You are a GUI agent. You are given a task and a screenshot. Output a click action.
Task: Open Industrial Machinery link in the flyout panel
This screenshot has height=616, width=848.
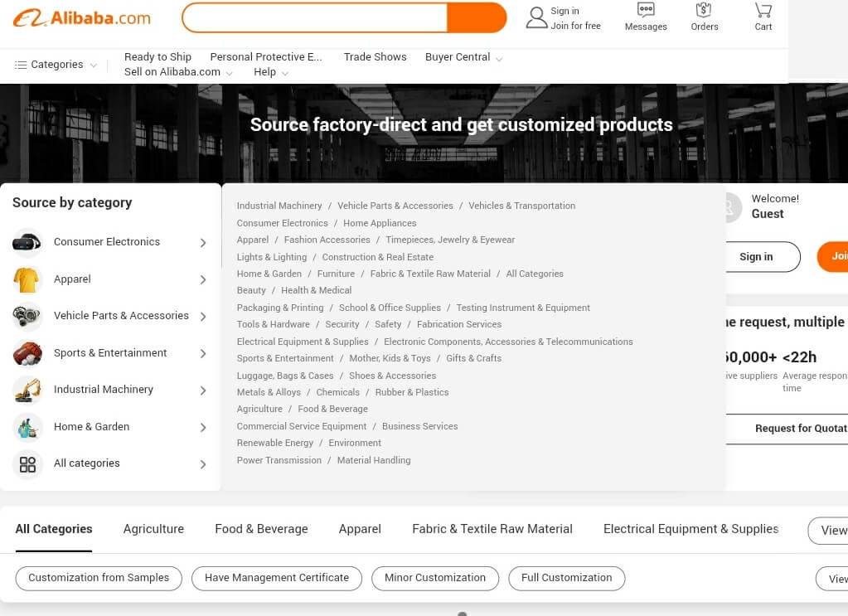tap(279, 206)
